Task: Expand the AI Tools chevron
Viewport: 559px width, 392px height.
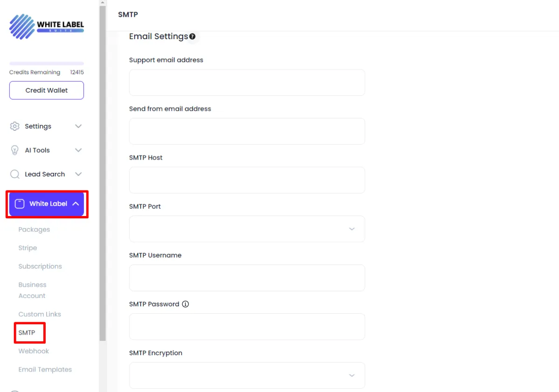Action: [78, 150]
